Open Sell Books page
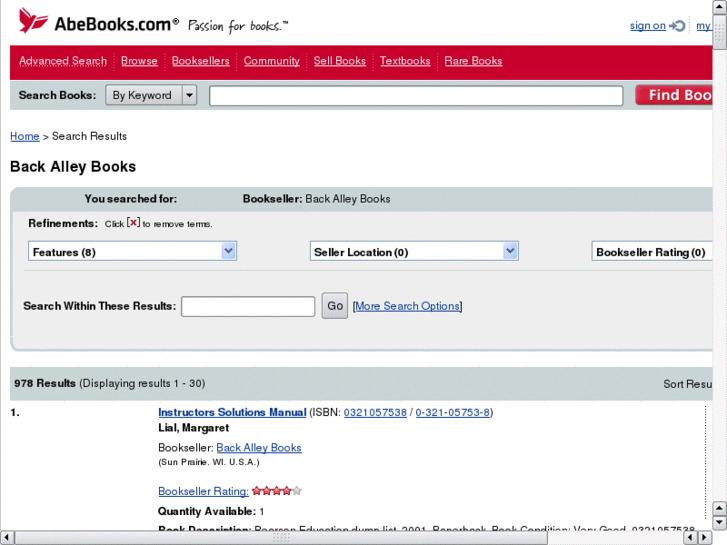The width and height of the screenshot is (727, 545). [x=340, y=61]
